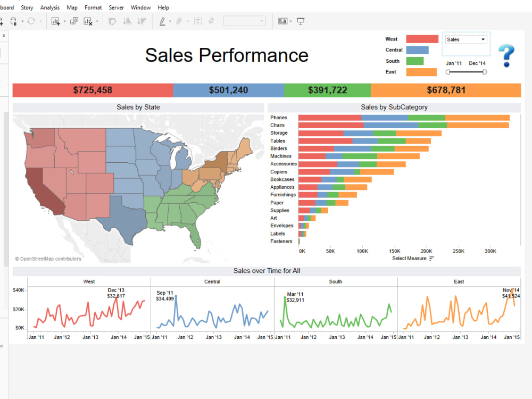Image resolution: width=532 pixels, height=399 pixels.
Task: Toggle the Fix Axes pin
Action: [x=210, y=21]
